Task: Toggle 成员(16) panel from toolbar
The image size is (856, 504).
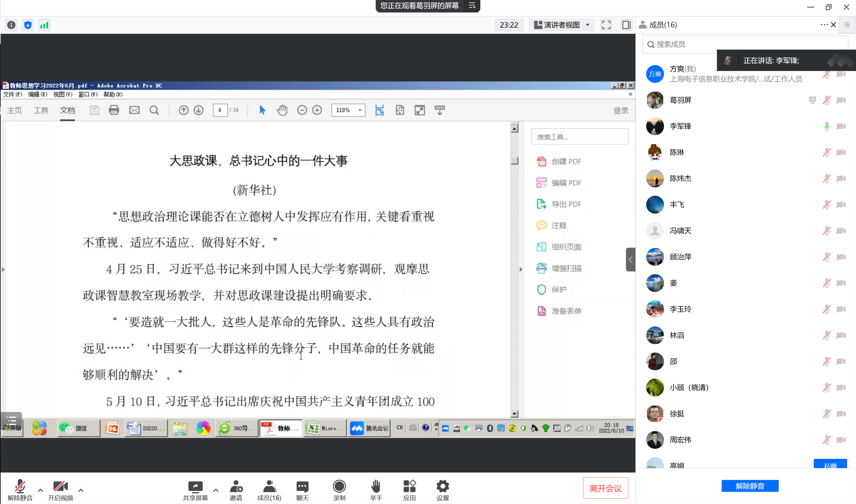Action: pyautogui.click(x=269, y=490)
